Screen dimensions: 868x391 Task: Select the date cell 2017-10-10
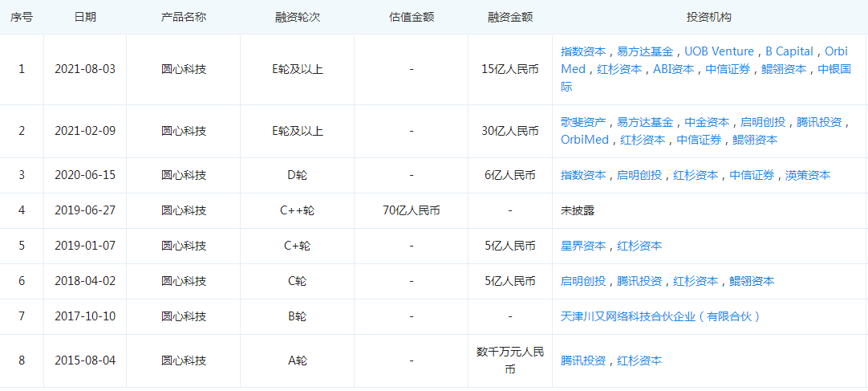pyautogui.click(x=85, y=317)
